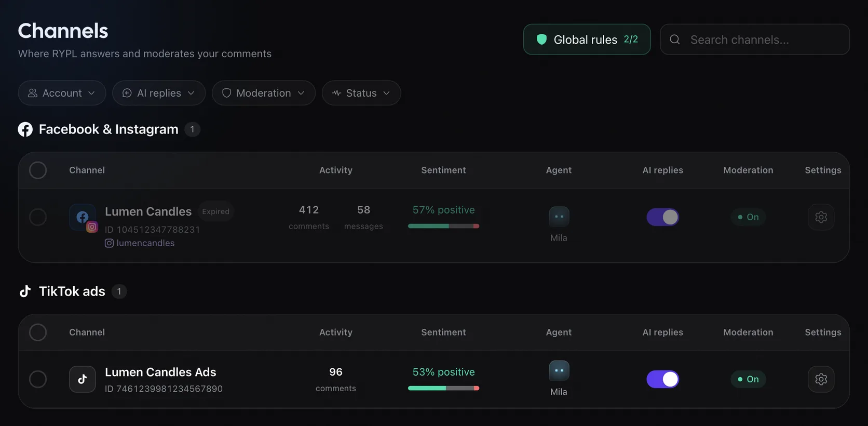The width and height of the screenshot is (868, 426).
Task: Click the Facebook & Instagram section heading
Action: [108, 129]
